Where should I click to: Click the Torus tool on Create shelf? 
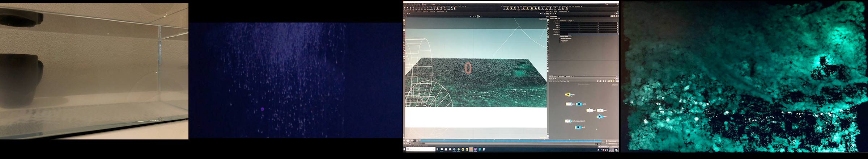point(413,8)
